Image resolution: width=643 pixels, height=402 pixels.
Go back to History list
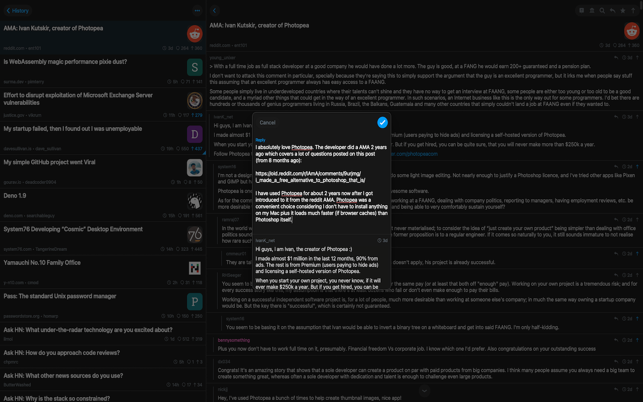pyautogui.click(x=17, y=11)
